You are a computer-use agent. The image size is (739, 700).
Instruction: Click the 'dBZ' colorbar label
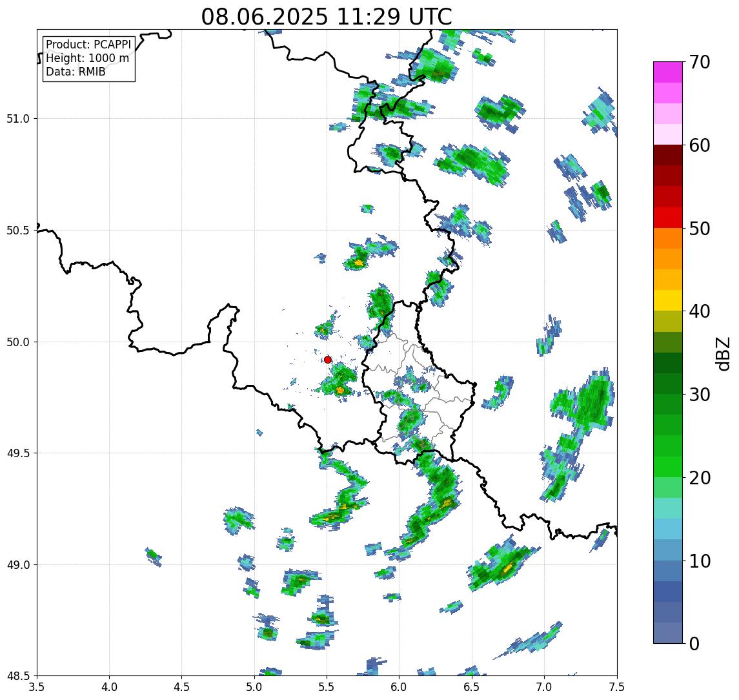(722, 354)
